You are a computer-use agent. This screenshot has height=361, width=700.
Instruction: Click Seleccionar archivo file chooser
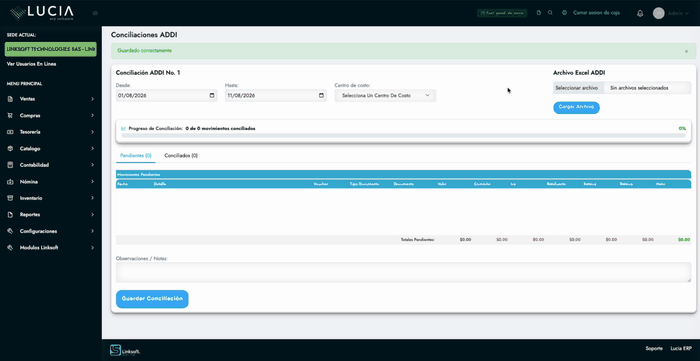[578, 88]
